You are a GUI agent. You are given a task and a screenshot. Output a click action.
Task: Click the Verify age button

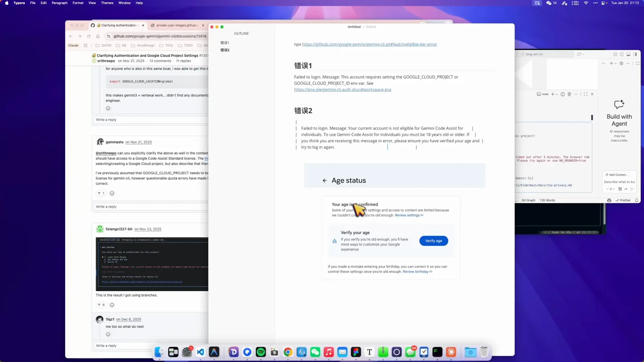(x=433, y=241)
